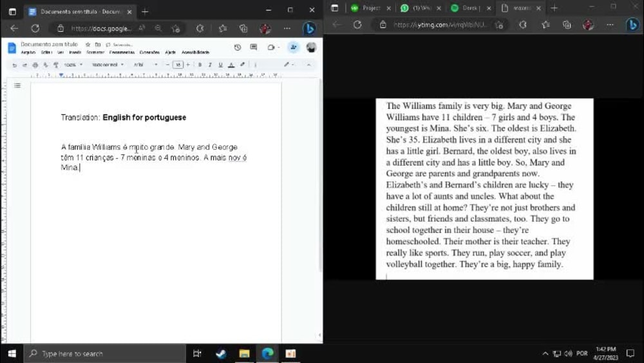Click the Redo icon in Docs toolbar
This screenshot has height=363, width=644.
(24, 65)
